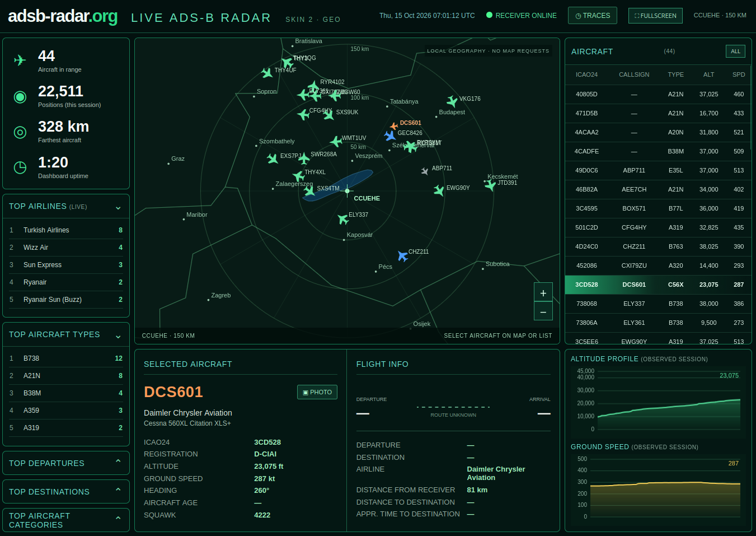Collapse the Top Aircraft Types panel
756x536 pixels.
point(118,335)
